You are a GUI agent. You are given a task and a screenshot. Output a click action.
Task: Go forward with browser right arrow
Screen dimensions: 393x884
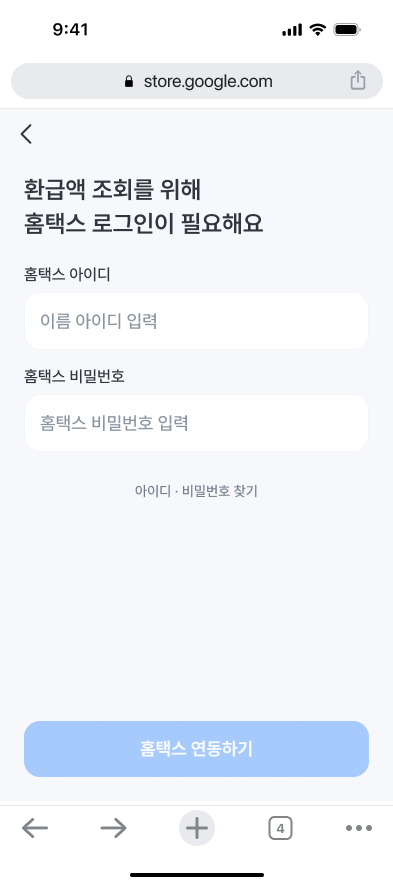pos(113,828)
